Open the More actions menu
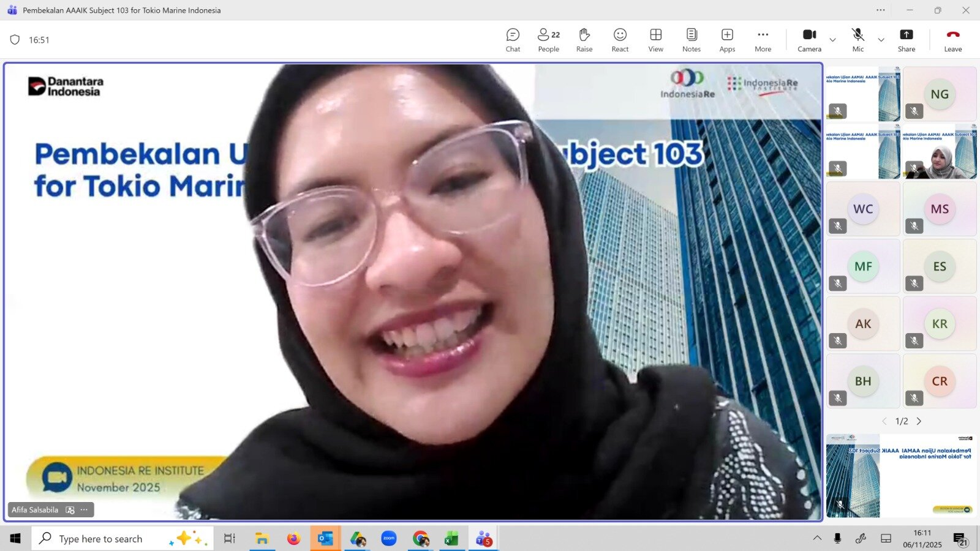The height and width of the screenshot is (551, 980). (x=763, y=40)
